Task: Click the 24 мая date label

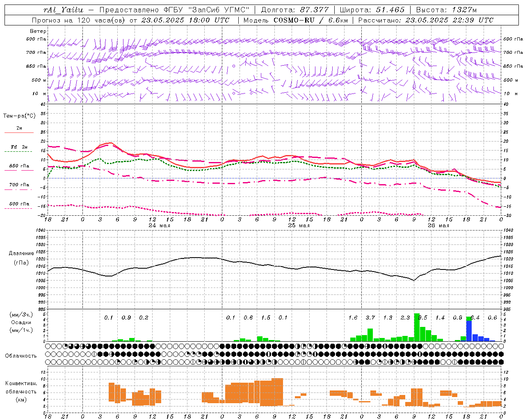Action: 159,226
